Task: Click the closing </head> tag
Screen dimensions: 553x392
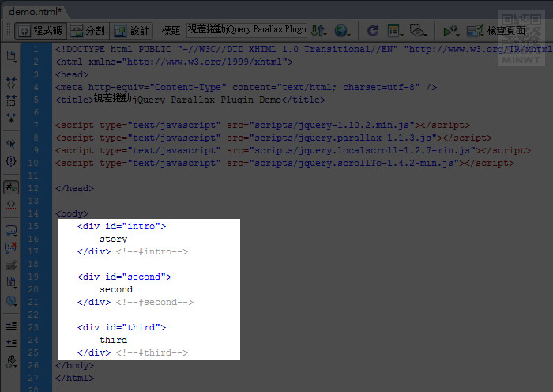Action: click(x=74, y=188)
